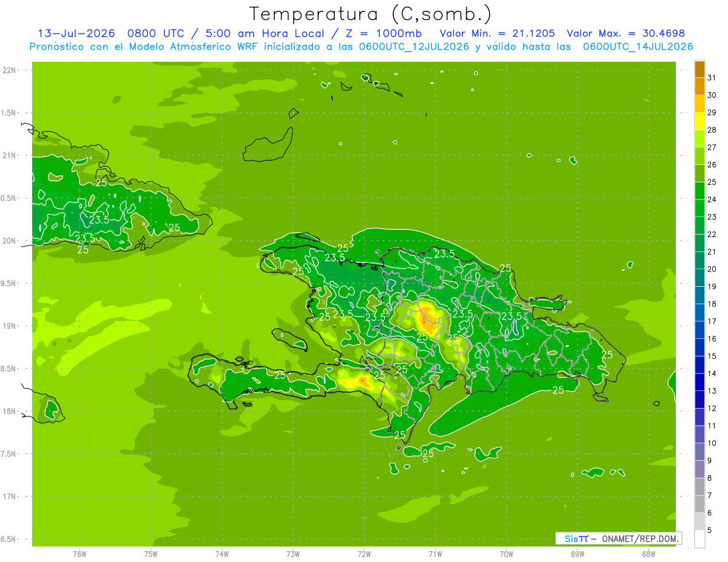Image resolution: width=728 pixels, height=562 pixels.
Task: Click the "20N" latitude label
Action: click(10, 241)
